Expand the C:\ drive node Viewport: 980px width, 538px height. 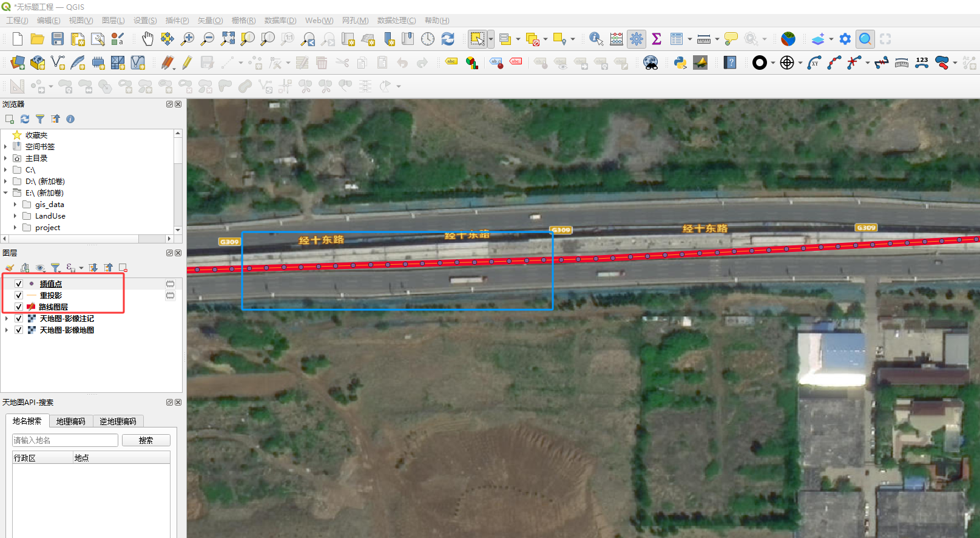[x=5, y=169]
